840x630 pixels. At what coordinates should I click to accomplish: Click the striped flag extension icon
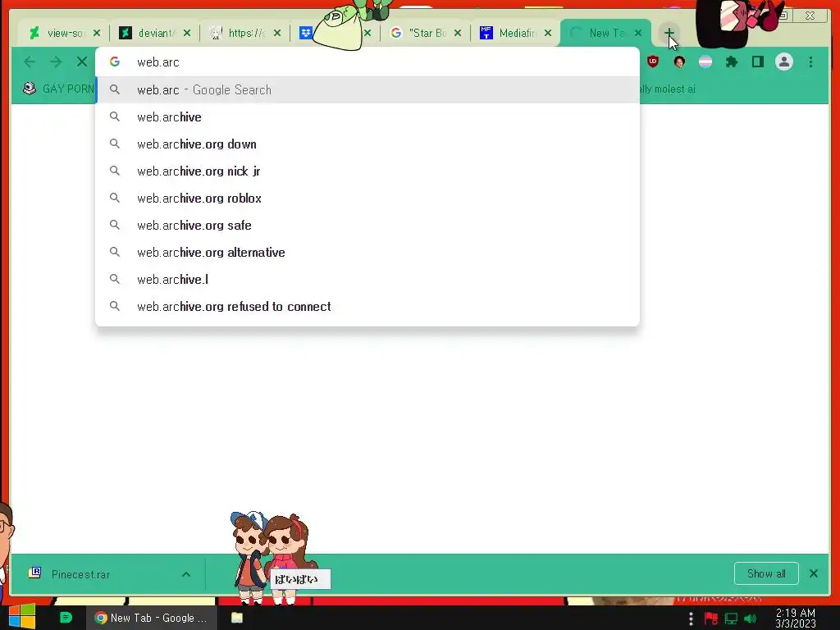click(x=705, y=62)
